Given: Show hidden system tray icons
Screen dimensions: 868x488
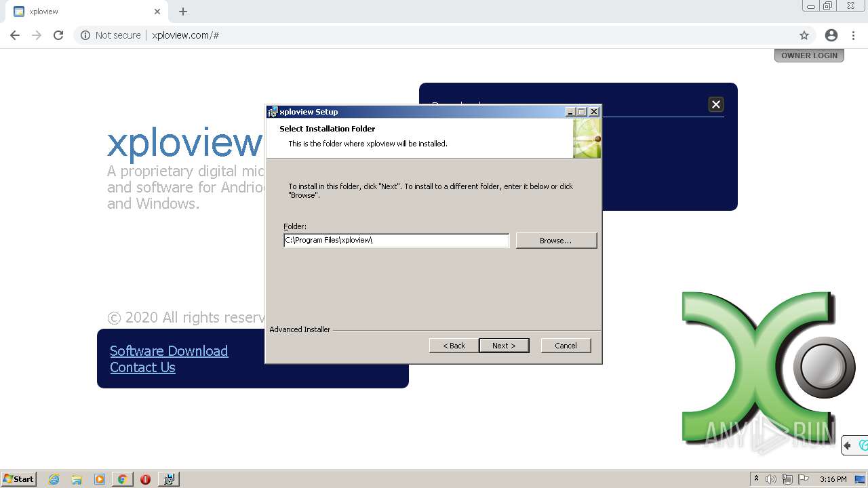Looking at the screenshot, I should click(756, 479).
